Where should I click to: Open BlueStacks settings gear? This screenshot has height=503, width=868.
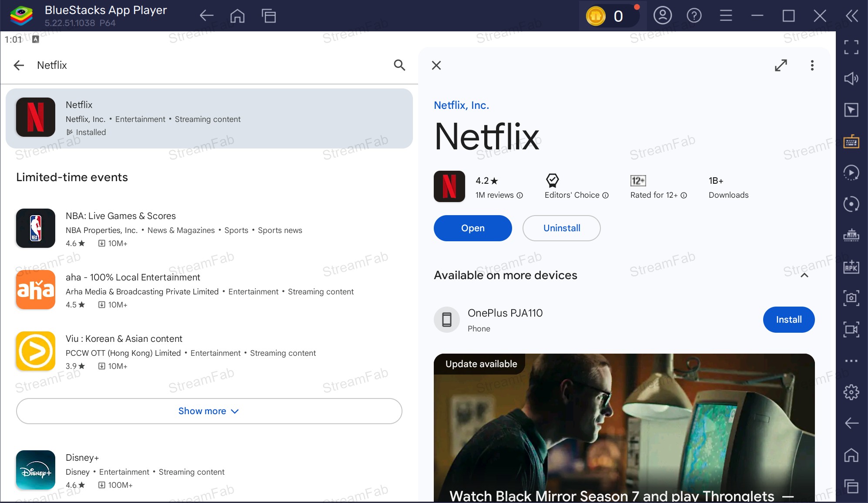click(x=851, y=392)
